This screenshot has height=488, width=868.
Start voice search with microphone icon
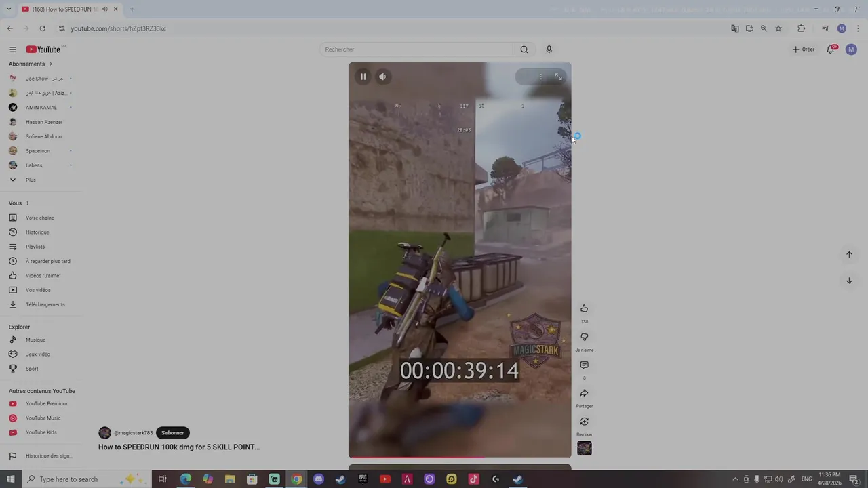coord(549,49)
